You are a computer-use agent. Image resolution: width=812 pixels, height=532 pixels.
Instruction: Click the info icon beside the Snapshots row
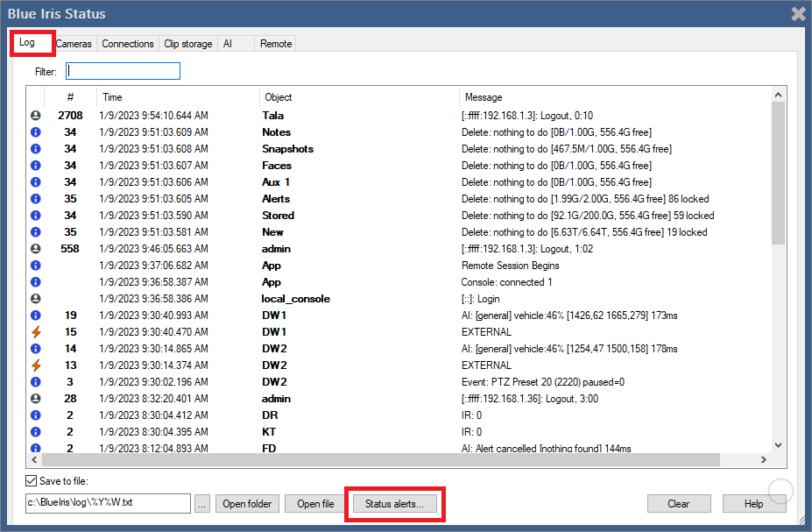click(35, 149)
